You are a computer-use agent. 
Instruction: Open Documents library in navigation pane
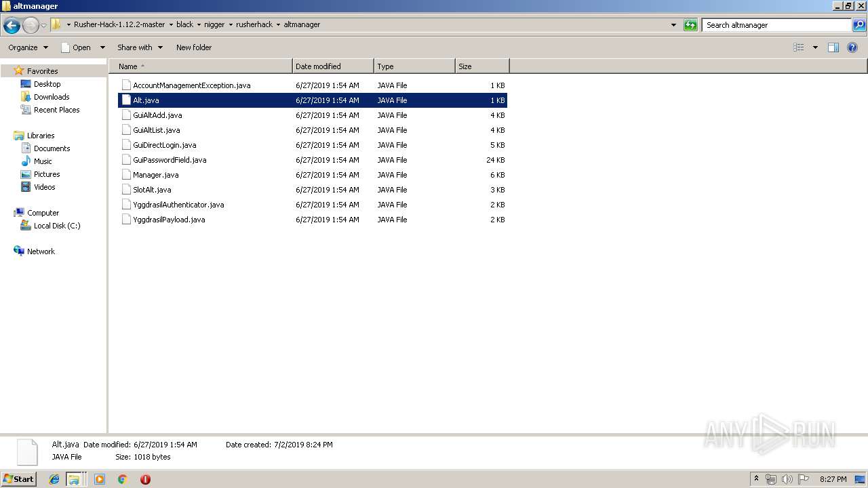tap(52, 148)
